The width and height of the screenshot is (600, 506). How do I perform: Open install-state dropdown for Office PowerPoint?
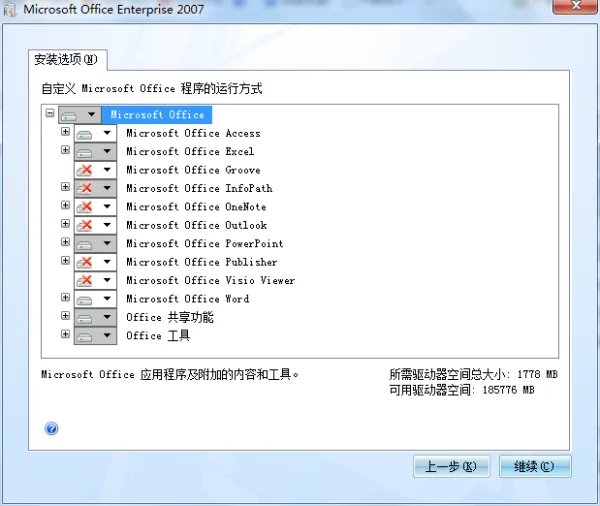107,243
